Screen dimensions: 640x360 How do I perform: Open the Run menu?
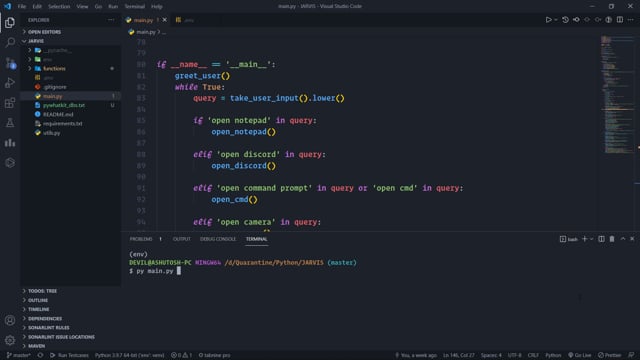(113, 7)
